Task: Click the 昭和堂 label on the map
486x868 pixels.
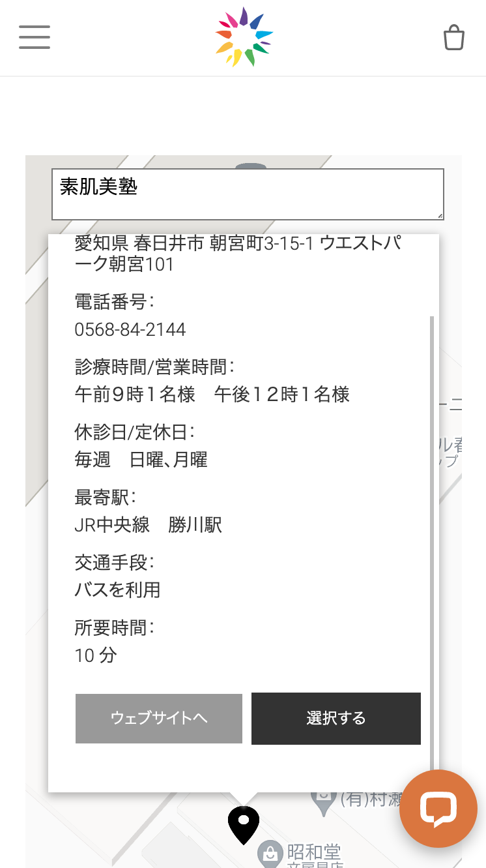Action: pyautogui.click(x=314, y=852)
